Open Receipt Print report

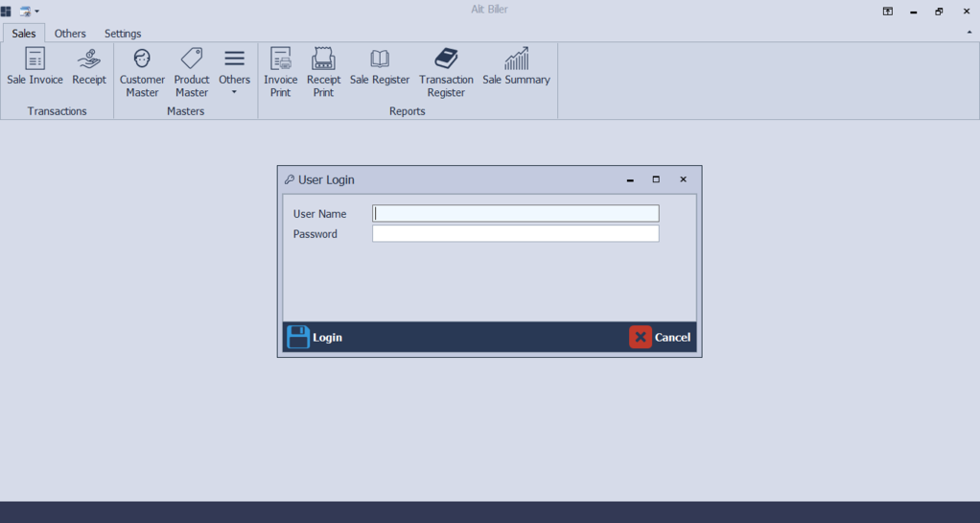pyautogui.click(x=324, y=73)
